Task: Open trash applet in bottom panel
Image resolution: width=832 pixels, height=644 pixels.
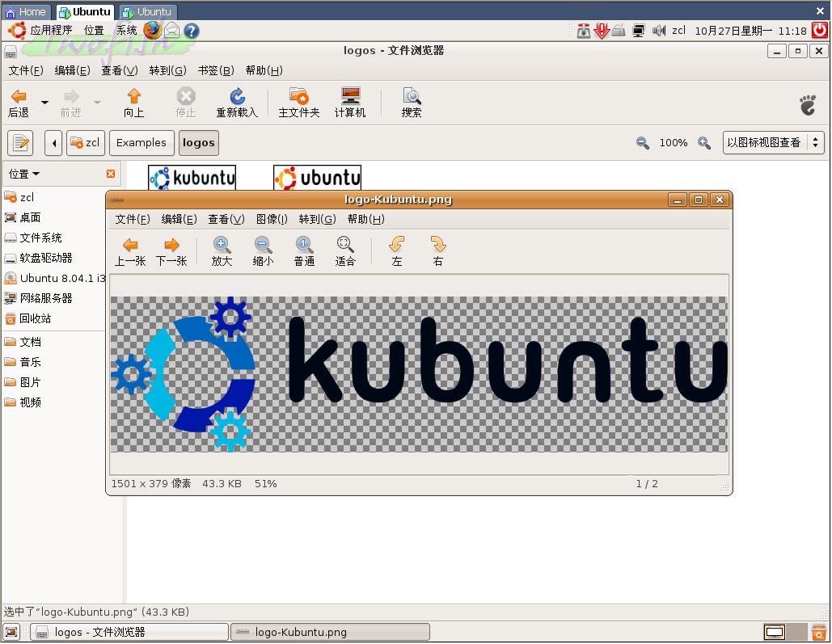Action: coord(820,633)
